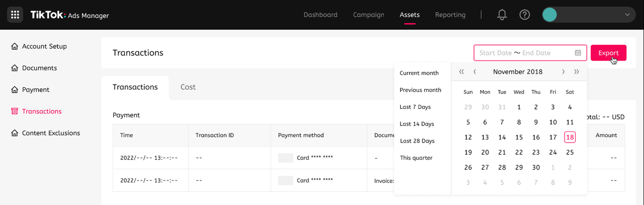Click the Payment sidebar icon
The height and width of the screenshot is (205, 644).
(x=15, y=90)
